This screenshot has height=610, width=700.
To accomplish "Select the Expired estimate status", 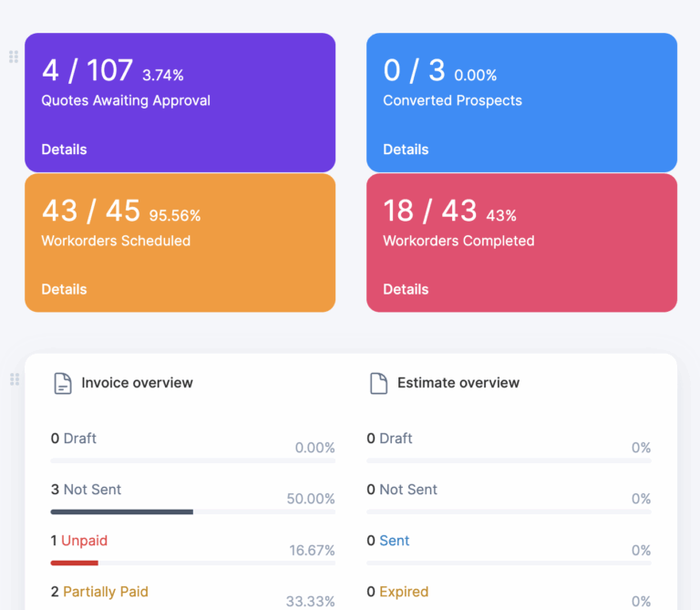I will 403,592.
